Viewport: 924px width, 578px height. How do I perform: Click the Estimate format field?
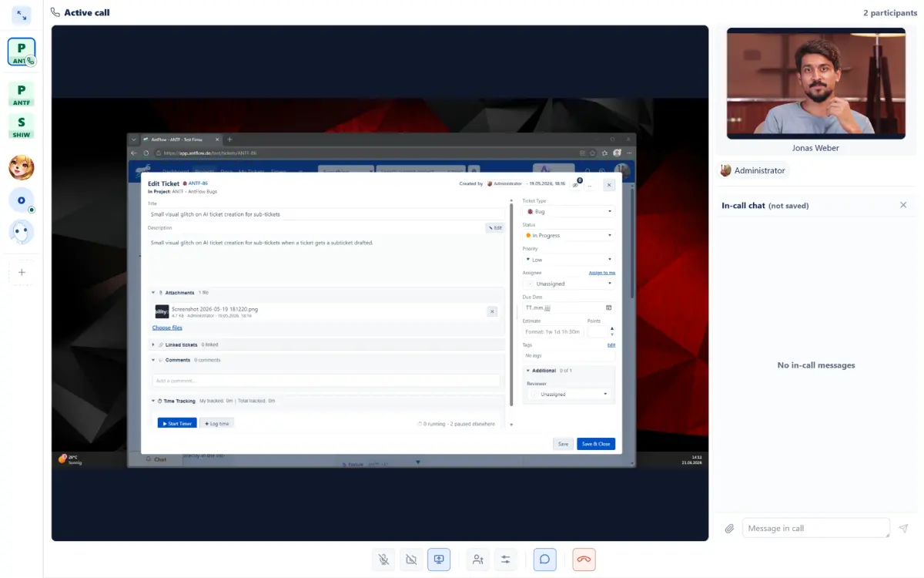tap(553, 331)
